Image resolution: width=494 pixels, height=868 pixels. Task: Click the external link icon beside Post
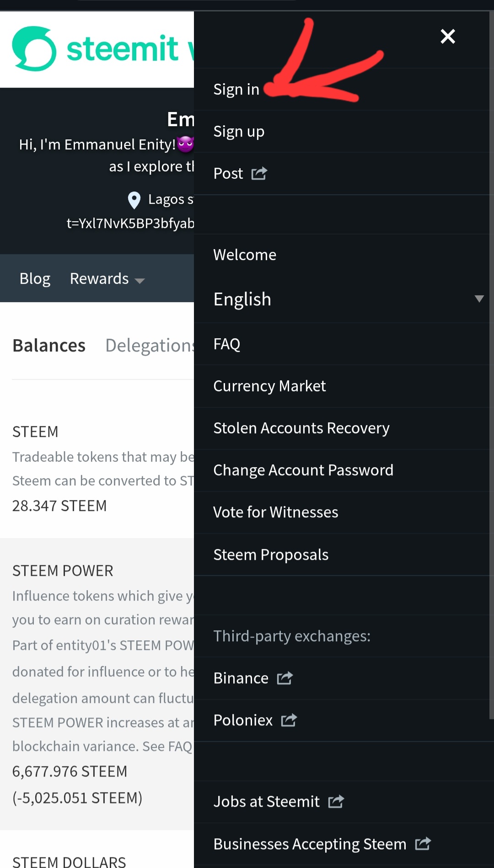pos(259,174)
